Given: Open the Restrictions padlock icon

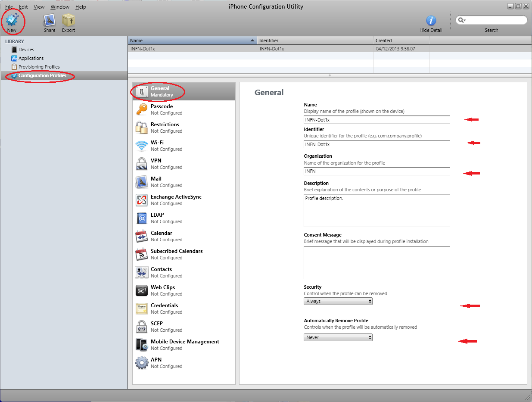Looking at the screenshot, I should tap(142, 128).
